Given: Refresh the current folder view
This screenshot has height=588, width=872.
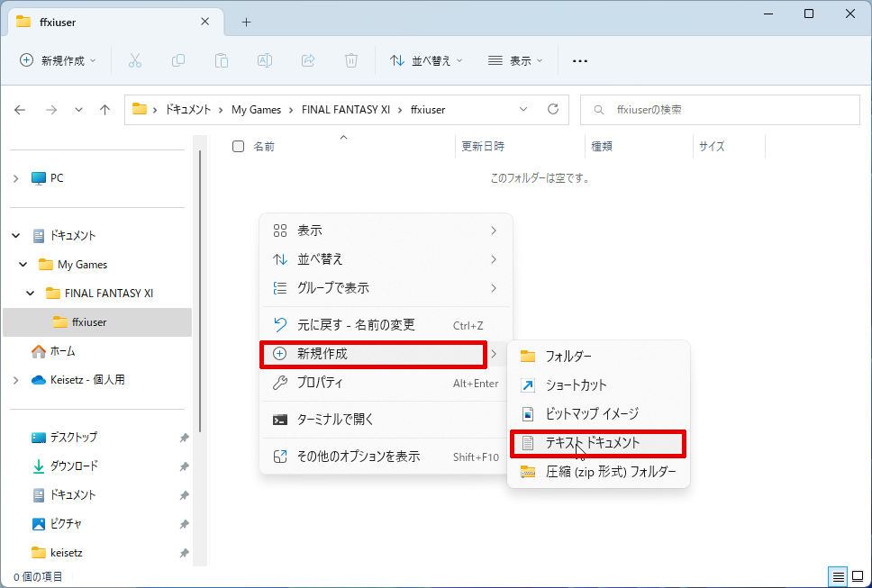Looking at the screenshot, I should coord(553,110).
